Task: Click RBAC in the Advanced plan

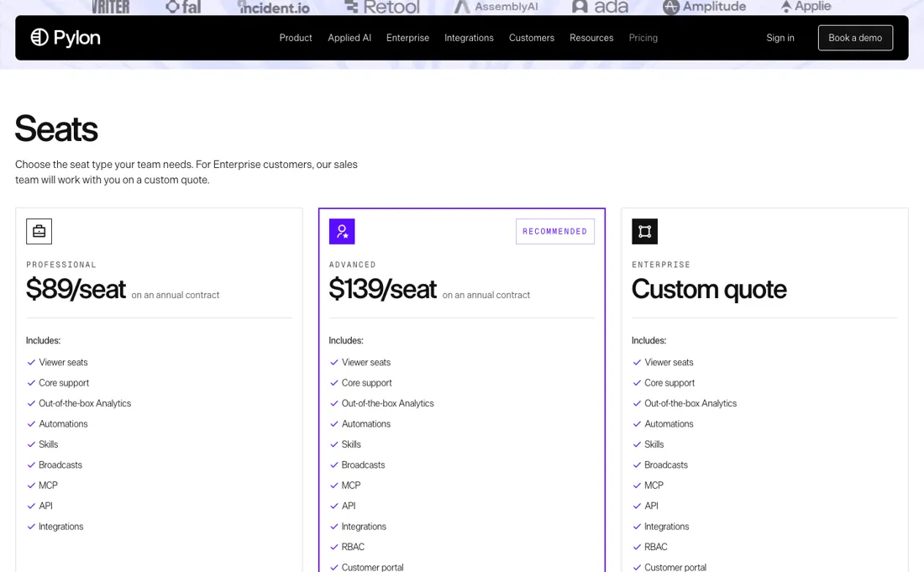Action: (353, 548)
